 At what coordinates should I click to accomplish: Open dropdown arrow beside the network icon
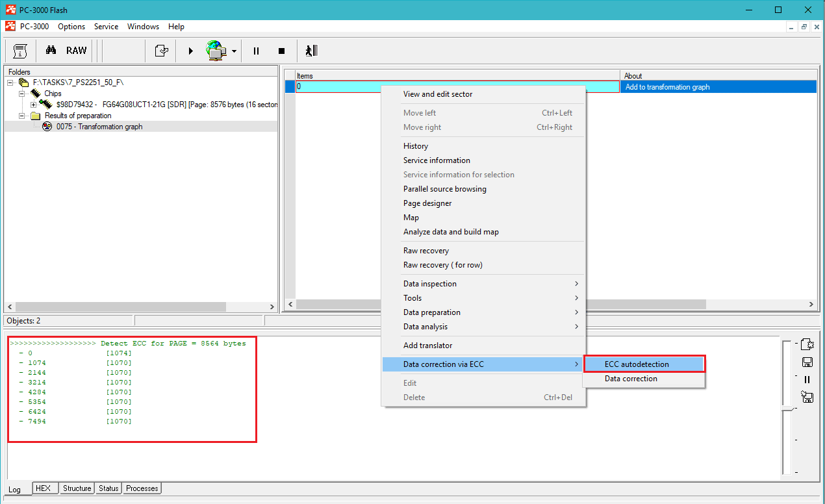[234, 51]
